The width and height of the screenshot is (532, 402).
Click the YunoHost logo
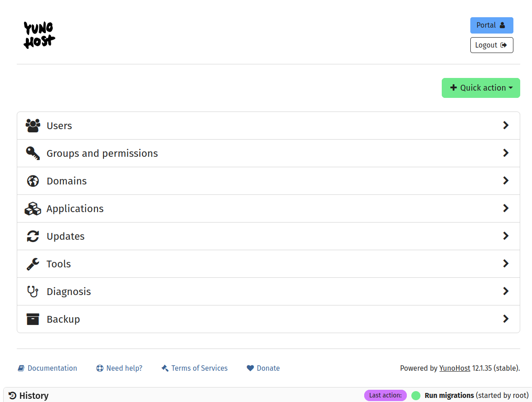click(39, 35)
